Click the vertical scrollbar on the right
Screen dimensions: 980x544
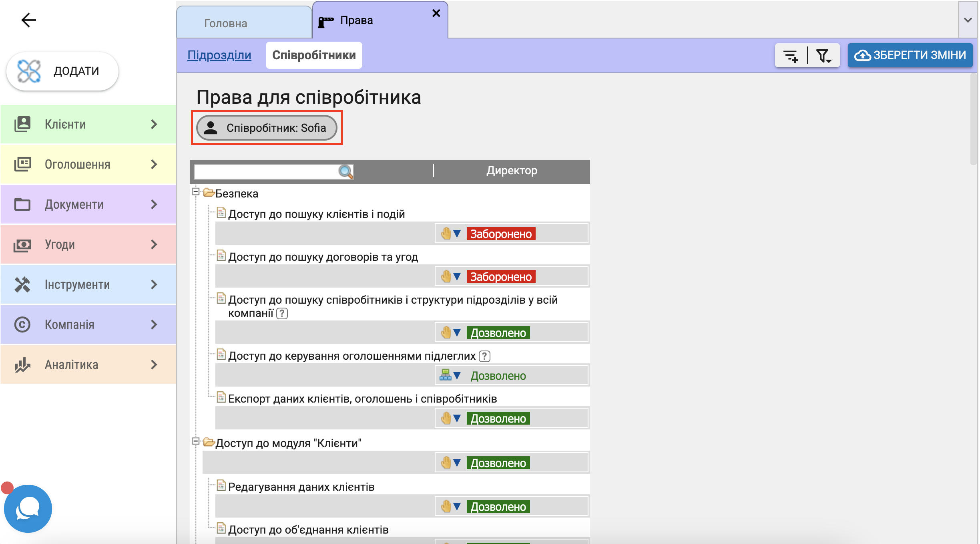(x=974, y=119)
